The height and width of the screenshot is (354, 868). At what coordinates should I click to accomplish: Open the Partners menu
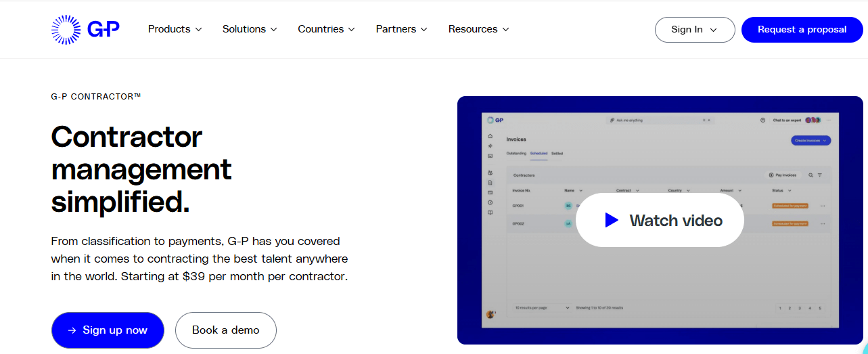click(401, 29)
